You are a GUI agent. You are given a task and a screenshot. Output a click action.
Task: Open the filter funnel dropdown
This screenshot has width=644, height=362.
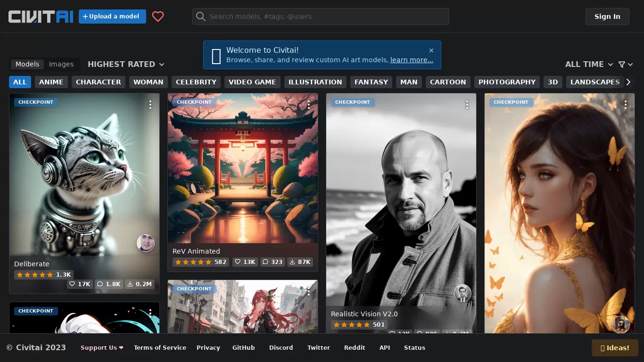(626, 64)
